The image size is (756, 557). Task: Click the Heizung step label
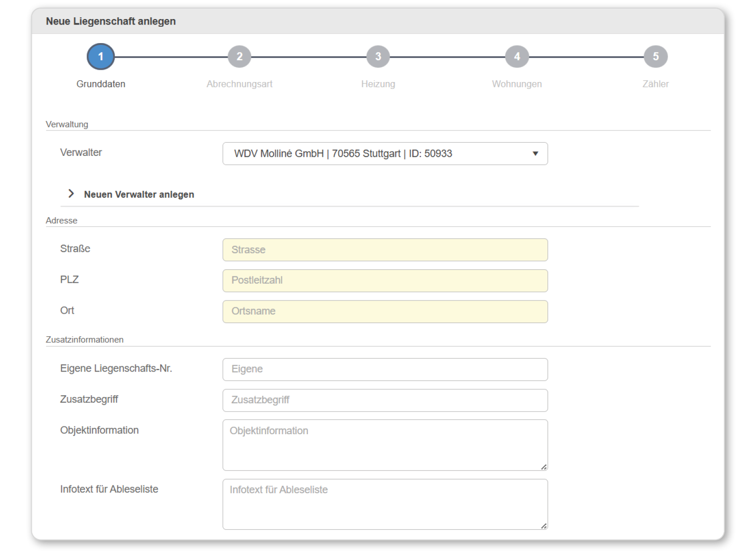(378, 84)
